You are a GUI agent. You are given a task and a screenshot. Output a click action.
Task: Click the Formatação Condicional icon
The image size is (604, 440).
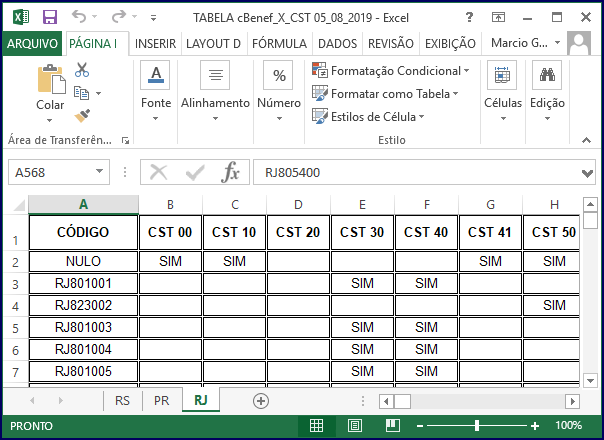coord(320,70)
